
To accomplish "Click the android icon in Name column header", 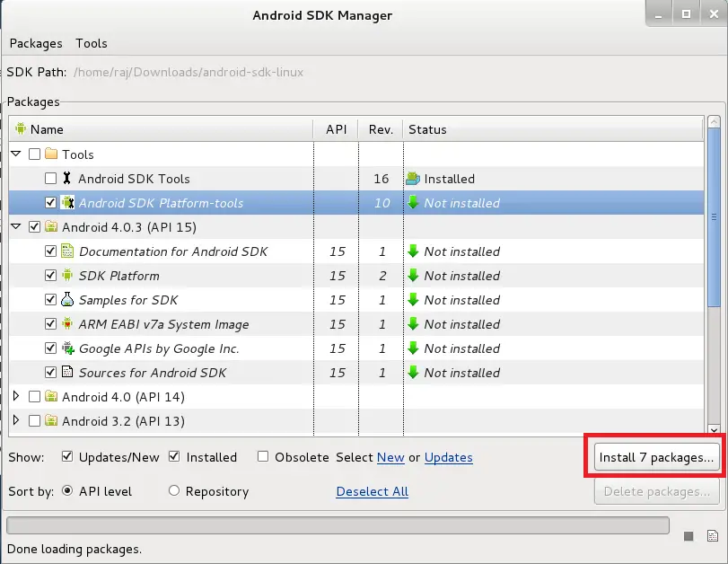I will 20,128.
